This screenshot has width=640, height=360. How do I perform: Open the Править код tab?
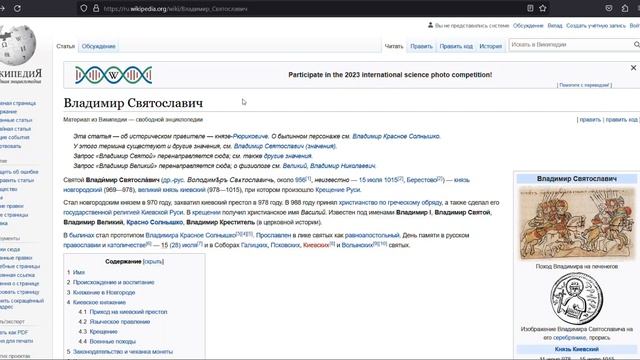tap(456, 46)
